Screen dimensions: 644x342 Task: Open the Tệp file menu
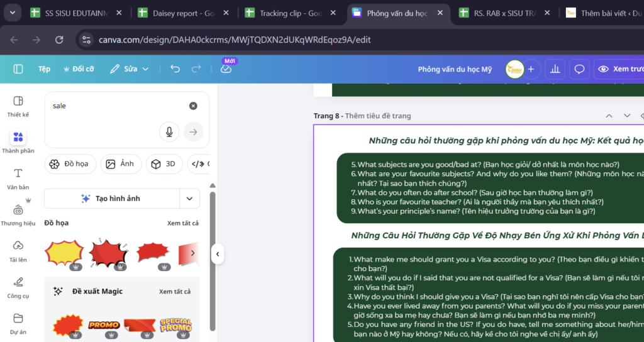point(44,69)
